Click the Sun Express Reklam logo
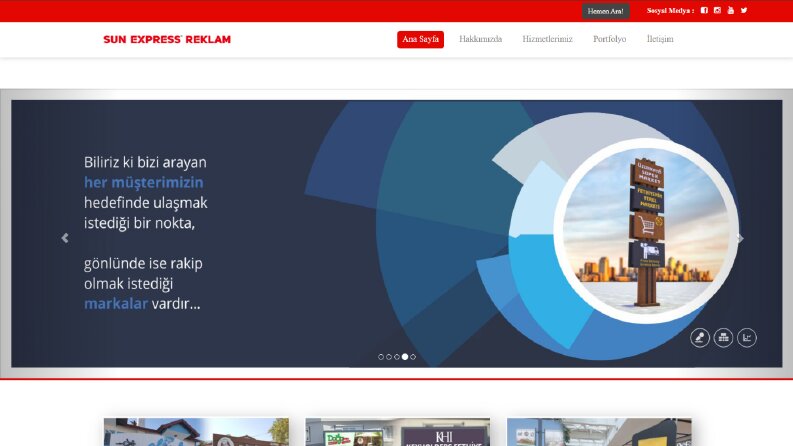 167,39
